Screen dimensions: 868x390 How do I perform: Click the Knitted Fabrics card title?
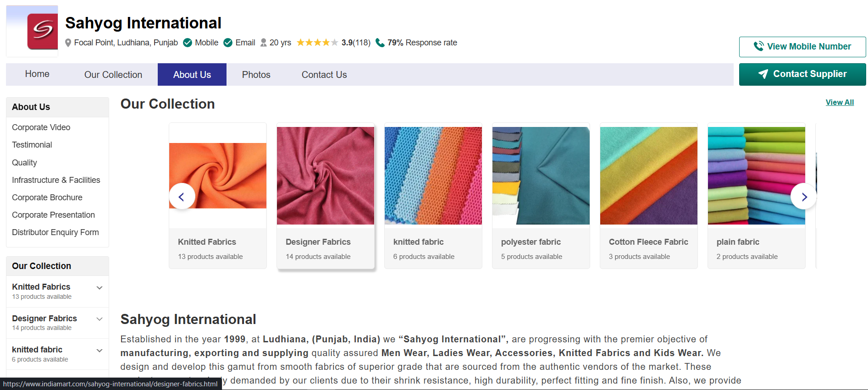click(207, 242)
